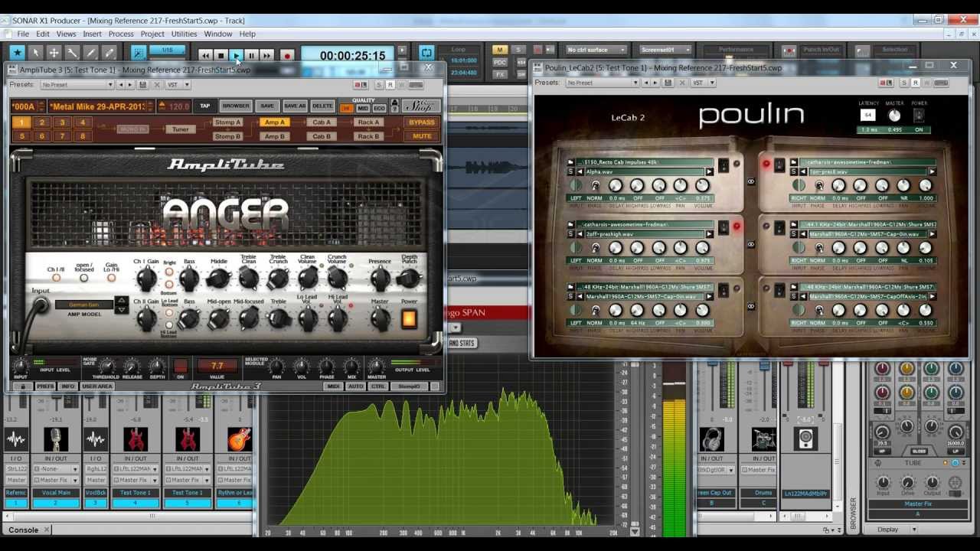Select the Move tool cross icon
The image size is (980, 551).
54,53
